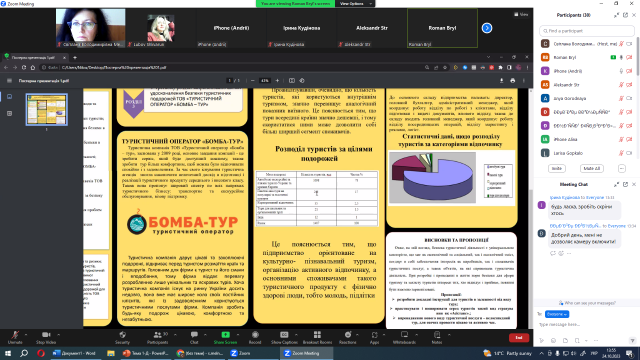The image size is (640, 360).
Task: Open the Whiteboards icon
Action: tap(404, 335)
